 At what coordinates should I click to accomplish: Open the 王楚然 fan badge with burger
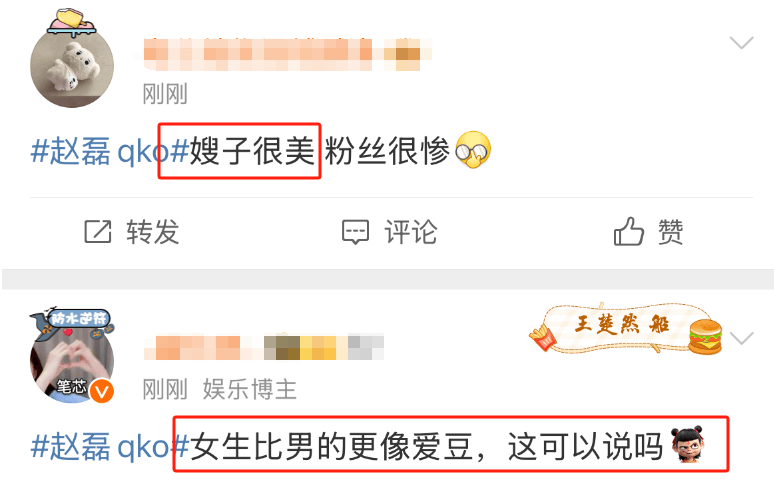click(x=625, y=328)
